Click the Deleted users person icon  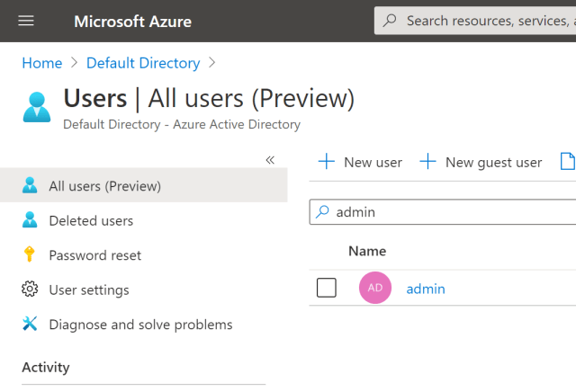coord(30,220)
